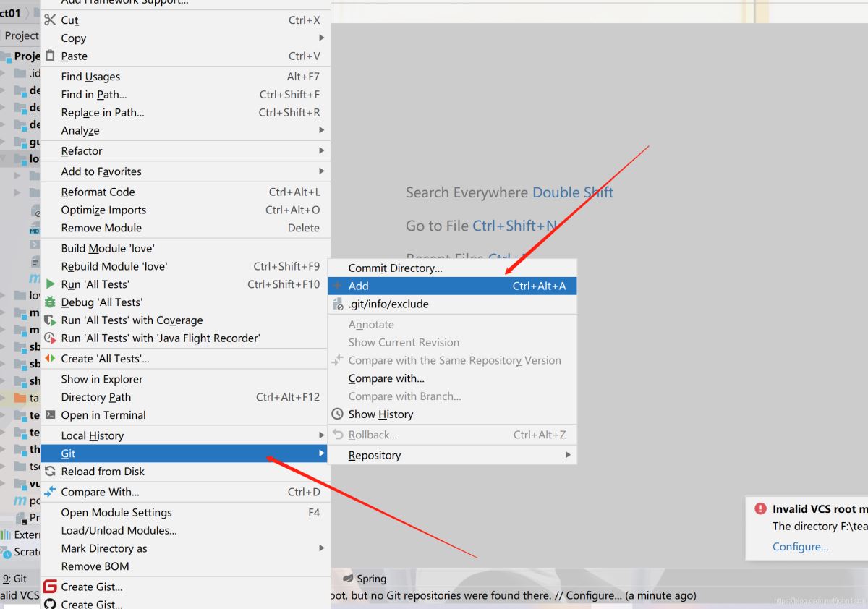Expand the Repository submenu arrow
Image resolution: width=868 pixels, height=609 pixels.
[x=568, y=455]
